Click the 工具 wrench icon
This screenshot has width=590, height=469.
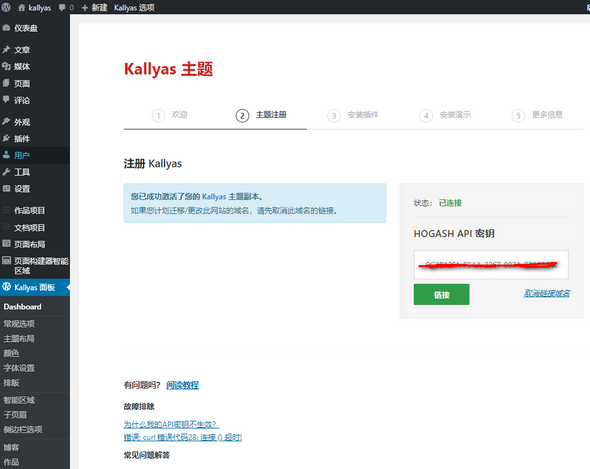click(x=6, y=172)
